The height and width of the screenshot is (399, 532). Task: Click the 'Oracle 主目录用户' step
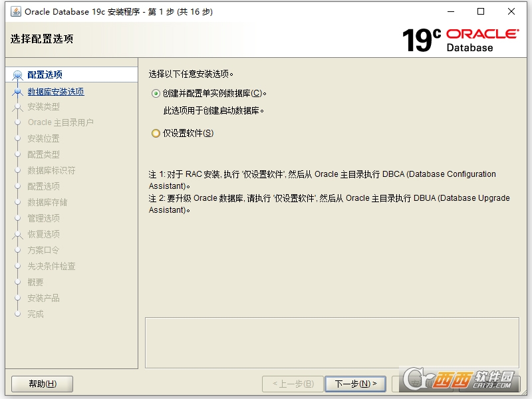coord(61,122)
